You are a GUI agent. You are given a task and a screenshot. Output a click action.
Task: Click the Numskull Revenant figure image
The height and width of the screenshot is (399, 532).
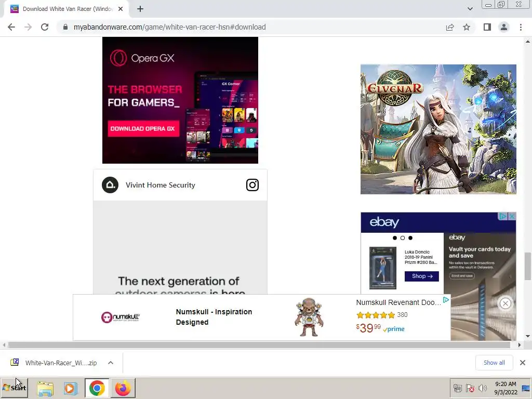(309, 317)
